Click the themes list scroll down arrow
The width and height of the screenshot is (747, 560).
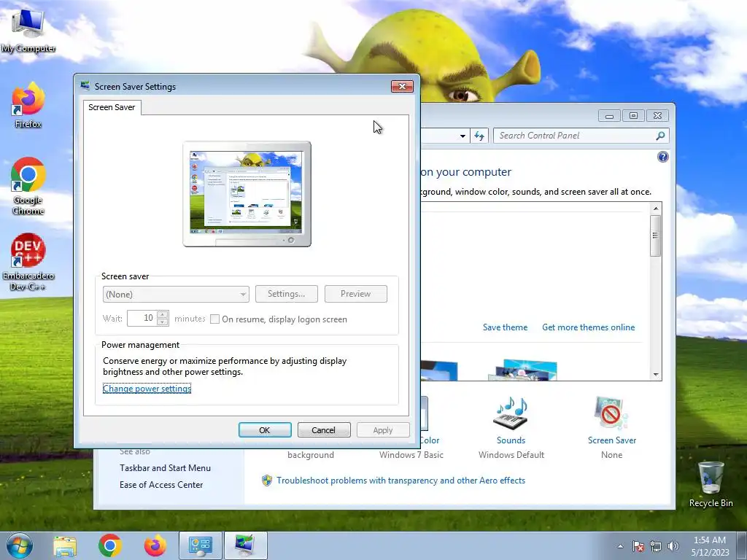click(x=656, y=375)
